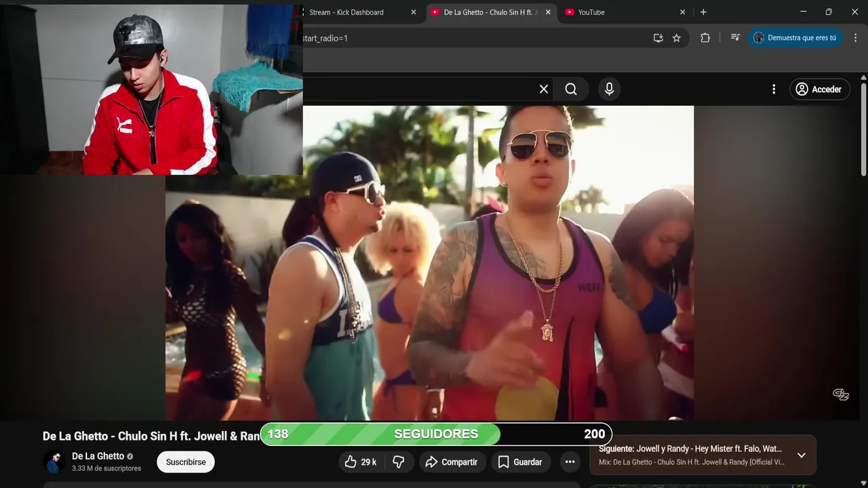The image size is (868, 488).
Task: Click the page vertical scrollbar
Action: click(863, 129)
